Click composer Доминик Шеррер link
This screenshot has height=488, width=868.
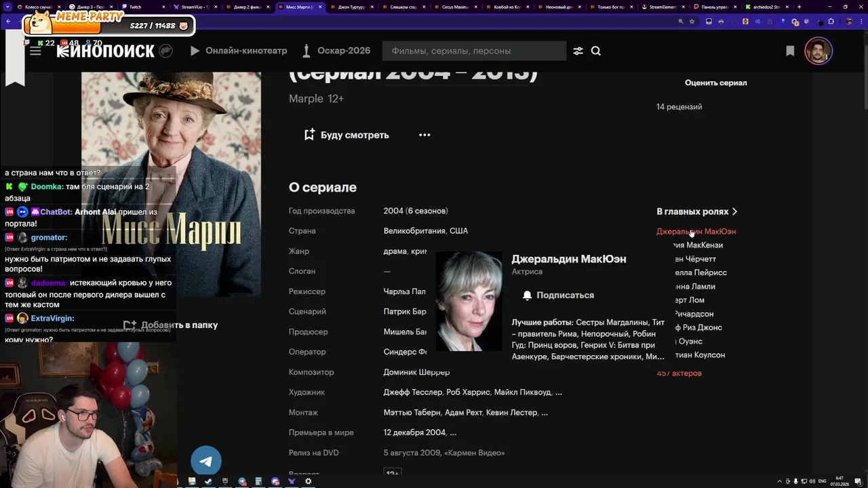416,372
